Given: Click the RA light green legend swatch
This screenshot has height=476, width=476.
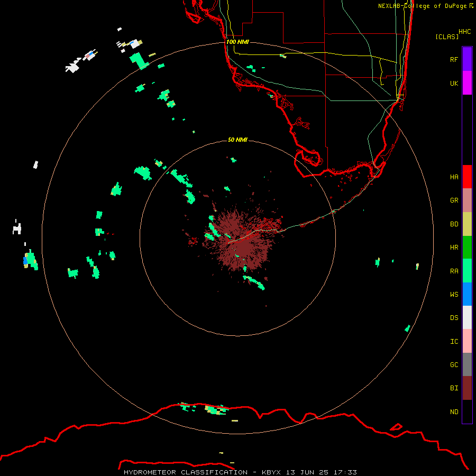Looking at the screenshot, I should [467, 271].
